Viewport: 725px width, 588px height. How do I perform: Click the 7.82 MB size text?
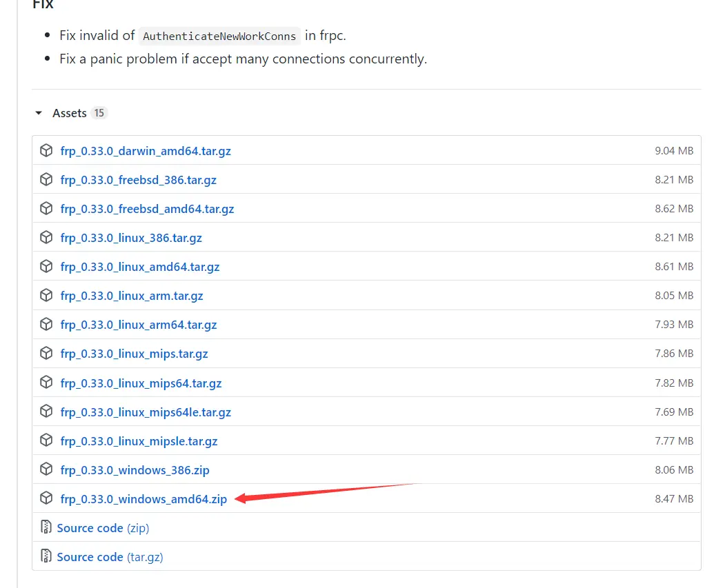pos(674,383)
